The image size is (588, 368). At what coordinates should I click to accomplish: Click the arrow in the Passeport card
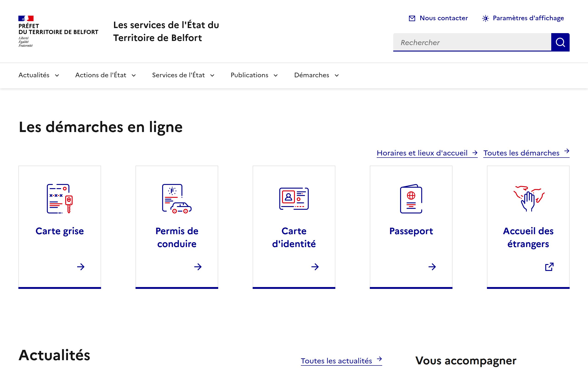pyautogui.click(x=432, y=267)
